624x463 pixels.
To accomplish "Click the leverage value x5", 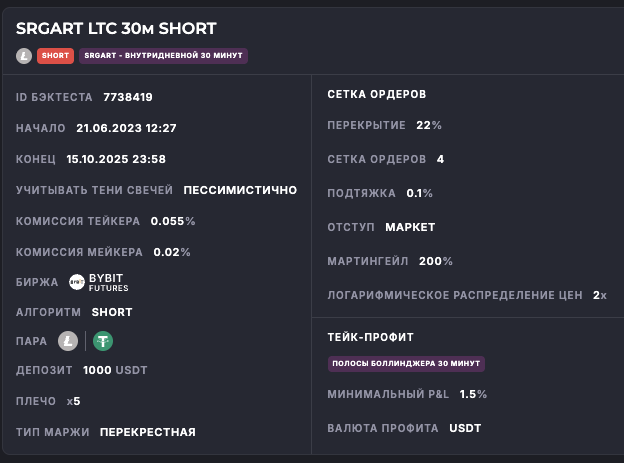I will pyautogui.click(x=73, y=401).
